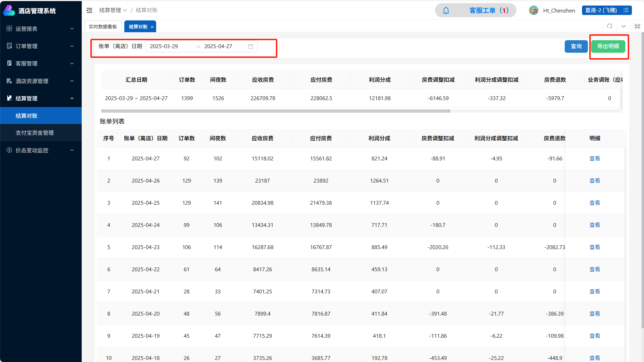Open 客服工单 (1) work orders

tap(489, 10)
